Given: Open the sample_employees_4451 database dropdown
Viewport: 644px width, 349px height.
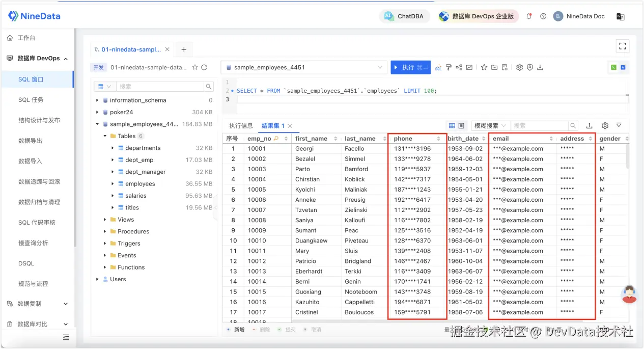Looking at the screenshot, I should point(304,67).
